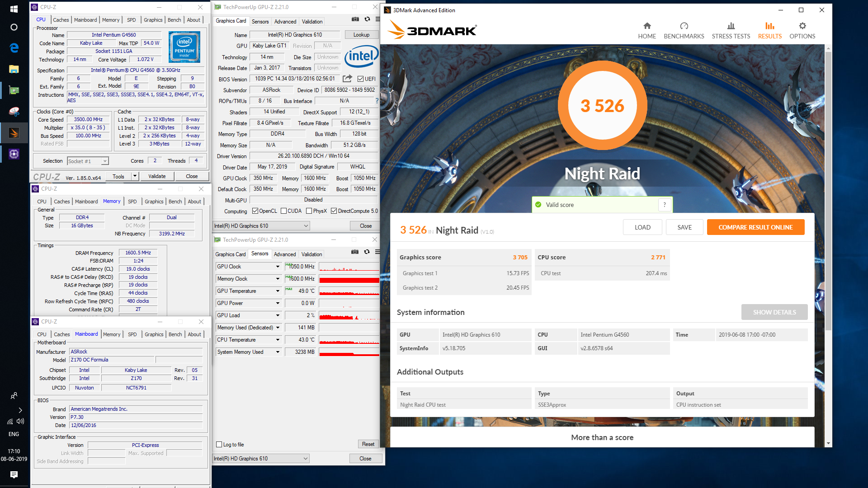Screen dimensions: 868x488
Task: Click Bus Interface question mark in GPU-Z
Action: pyautogui.click(x=377, y=101)
